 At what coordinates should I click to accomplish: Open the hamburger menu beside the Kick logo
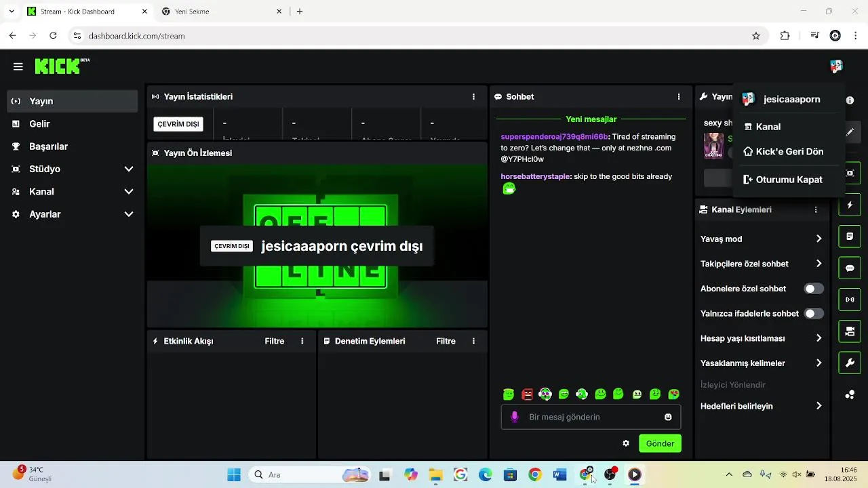pyautogui.click(x=18, y=66)
